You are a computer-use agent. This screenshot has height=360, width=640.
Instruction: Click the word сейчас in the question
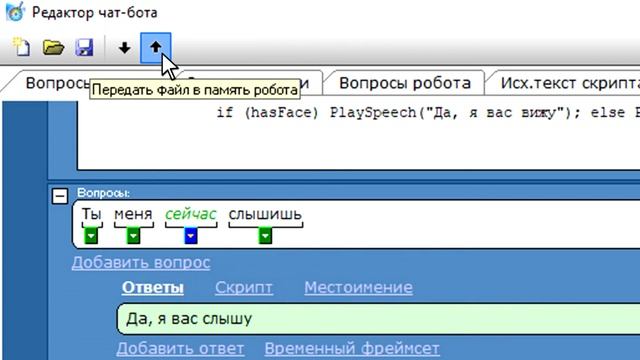[x=191, y=214]
